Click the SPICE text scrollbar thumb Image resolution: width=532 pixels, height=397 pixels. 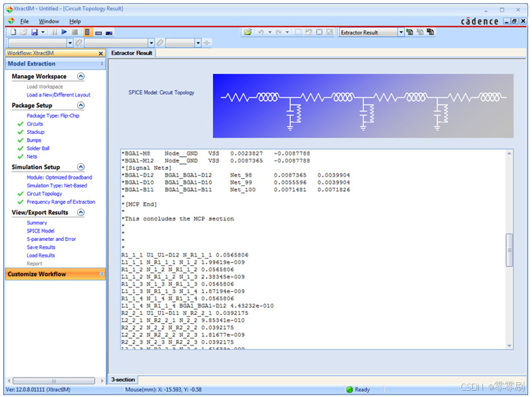point(509,250)
